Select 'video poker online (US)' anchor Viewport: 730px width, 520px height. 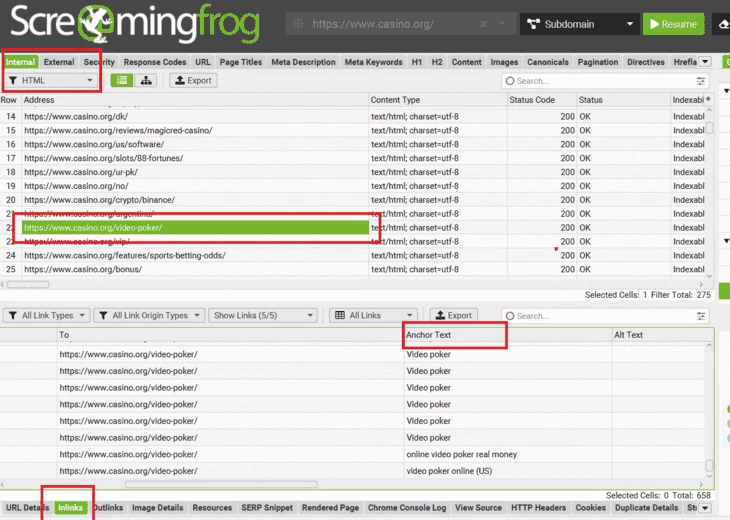click(x=449, y=471)
